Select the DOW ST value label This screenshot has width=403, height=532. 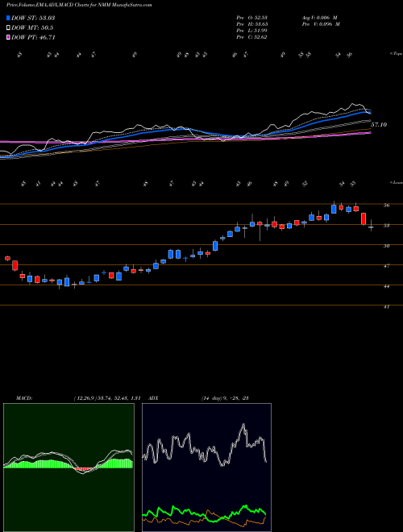[33, 18]
